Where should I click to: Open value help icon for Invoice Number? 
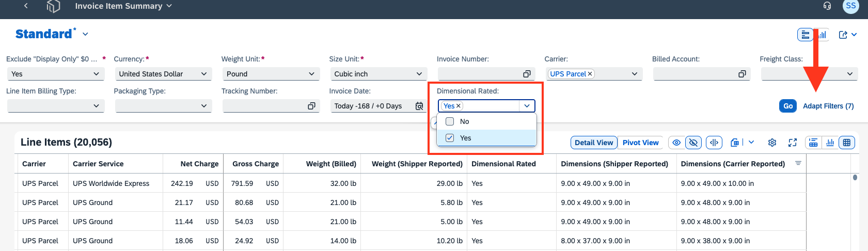point(527,74)
